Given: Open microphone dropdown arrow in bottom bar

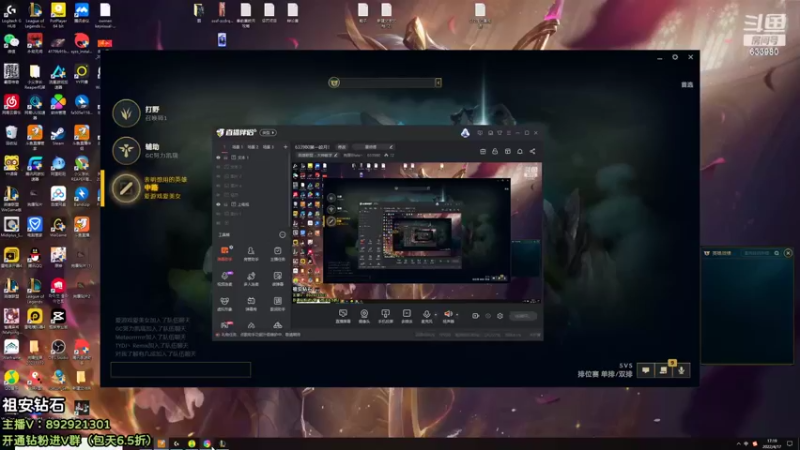Looking at the screenshot, I should click(x=435, y=315).
